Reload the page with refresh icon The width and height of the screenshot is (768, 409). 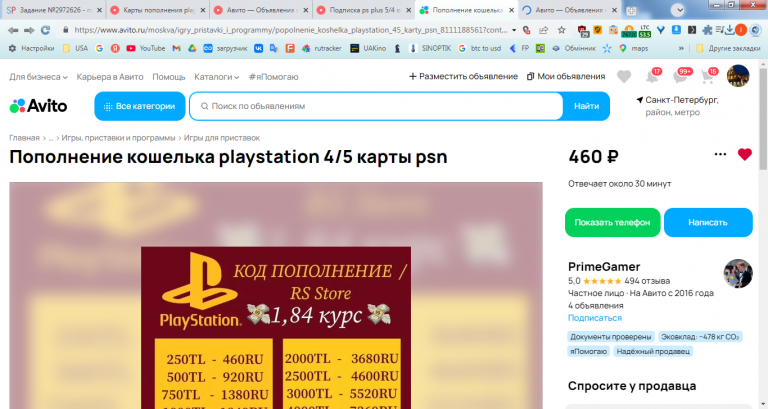[x=46, y=30]
